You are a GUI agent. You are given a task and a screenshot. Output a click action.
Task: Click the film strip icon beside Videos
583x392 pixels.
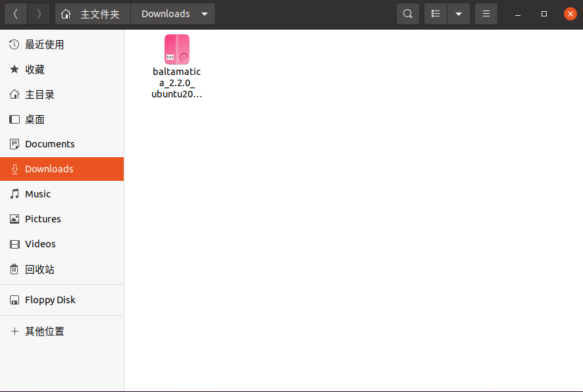(14, 244)
